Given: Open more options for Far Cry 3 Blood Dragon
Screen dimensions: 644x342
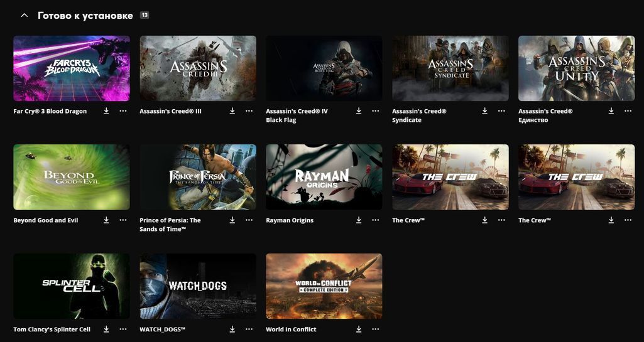Looking at the screenshot, I should click(x=123, y=111).
